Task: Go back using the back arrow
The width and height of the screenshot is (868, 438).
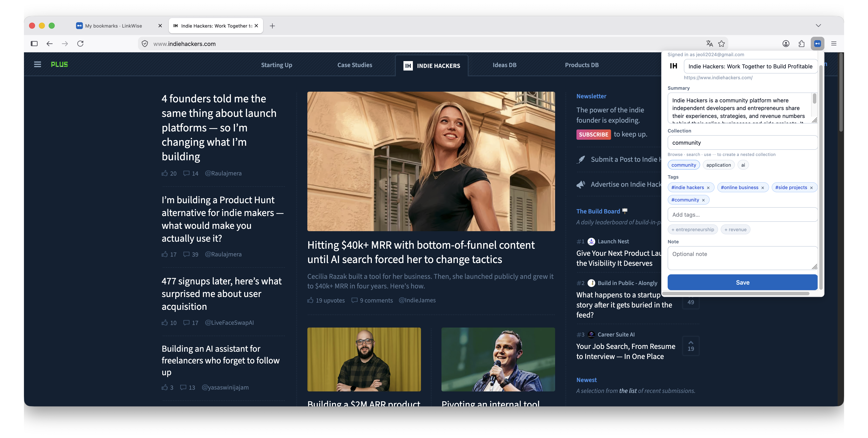Action: (50, 44)
